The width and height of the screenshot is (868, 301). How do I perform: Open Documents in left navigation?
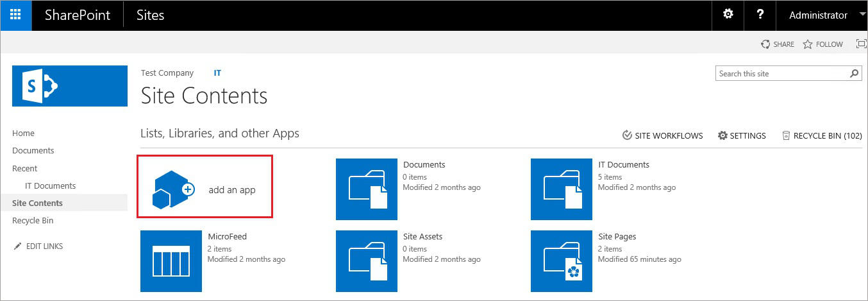[33, 151]
